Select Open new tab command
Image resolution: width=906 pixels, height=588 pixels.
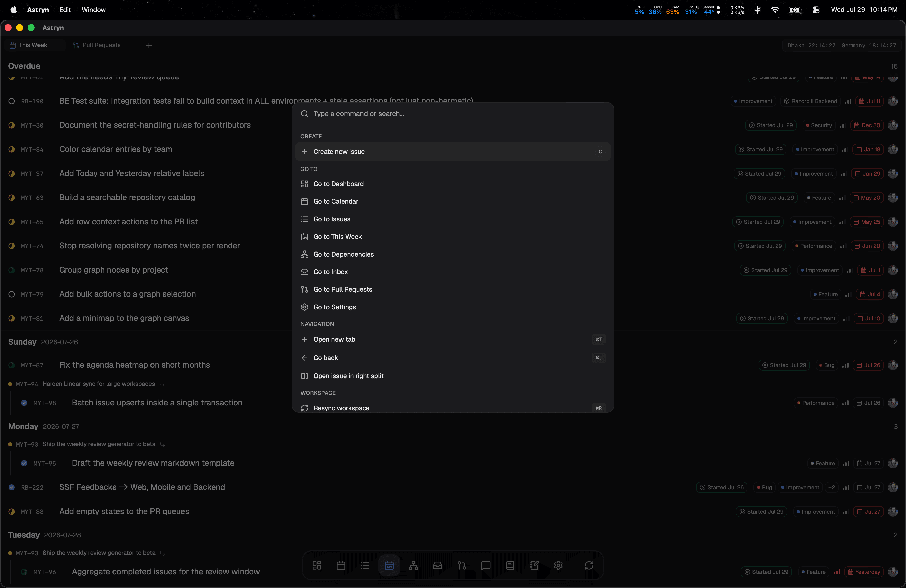point(452,339)
